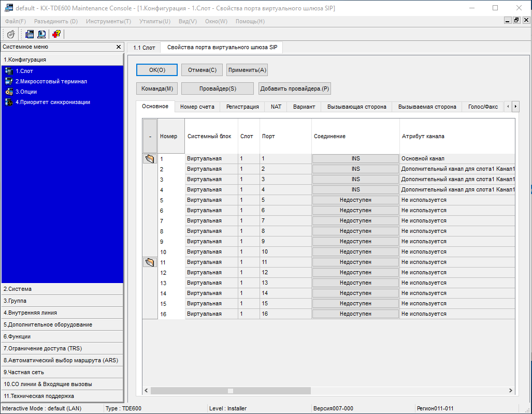Open 3.Опции in the system menu
The height and width of the screenshot is (414, 532).
point(26,92)
